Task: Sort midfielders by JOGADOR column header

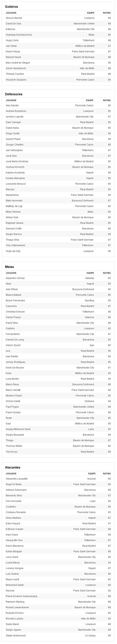Action: pyautogui.click(x=11, y=273)
